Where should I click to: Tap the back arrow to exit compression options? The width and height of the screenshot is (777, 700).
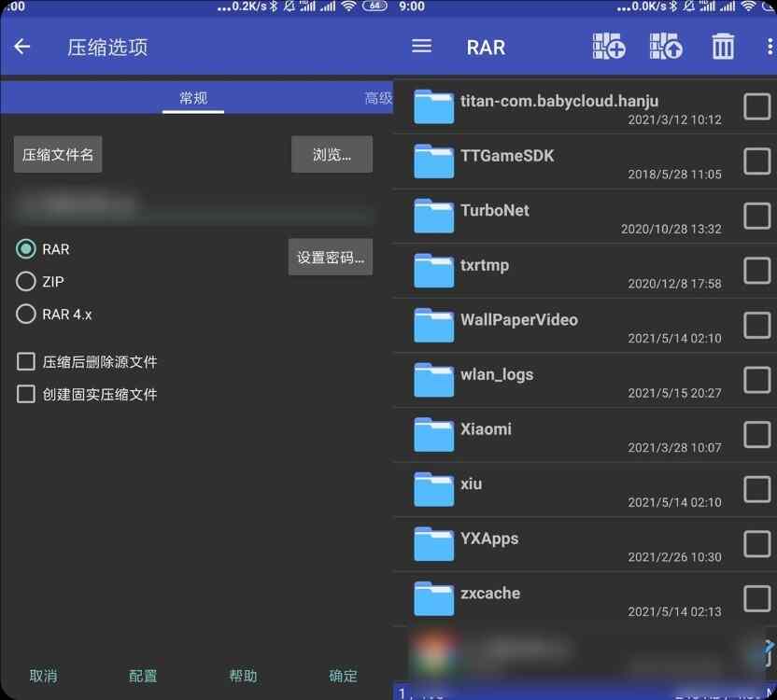pos(22,47)
